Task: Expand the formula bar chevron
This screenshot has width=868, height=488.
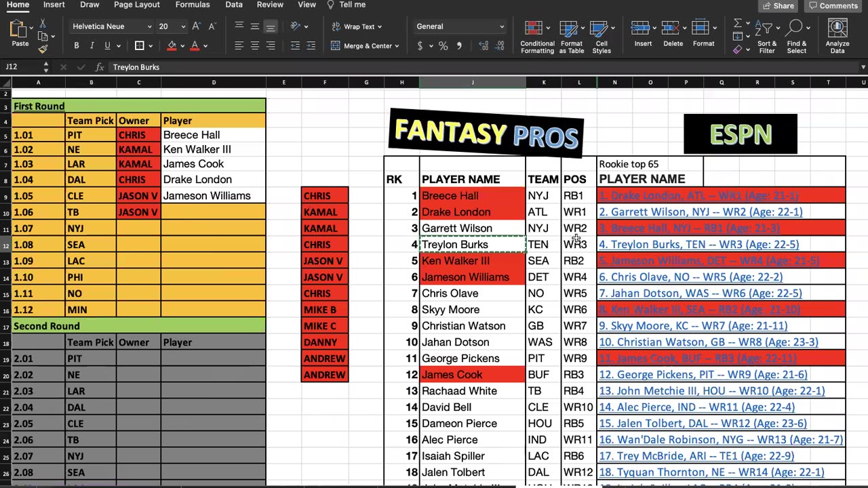Action: (x=863, y=67)
